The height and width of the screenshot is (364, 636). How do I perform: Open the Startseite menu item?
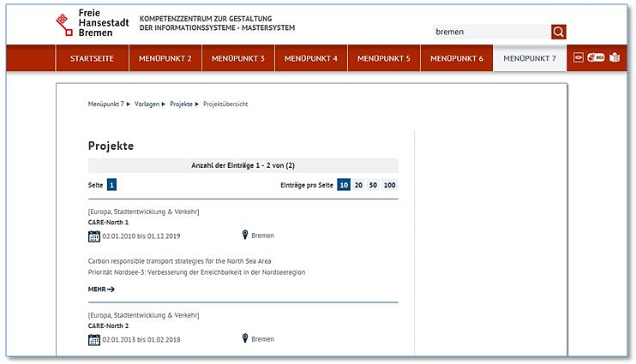click(92, 58)
